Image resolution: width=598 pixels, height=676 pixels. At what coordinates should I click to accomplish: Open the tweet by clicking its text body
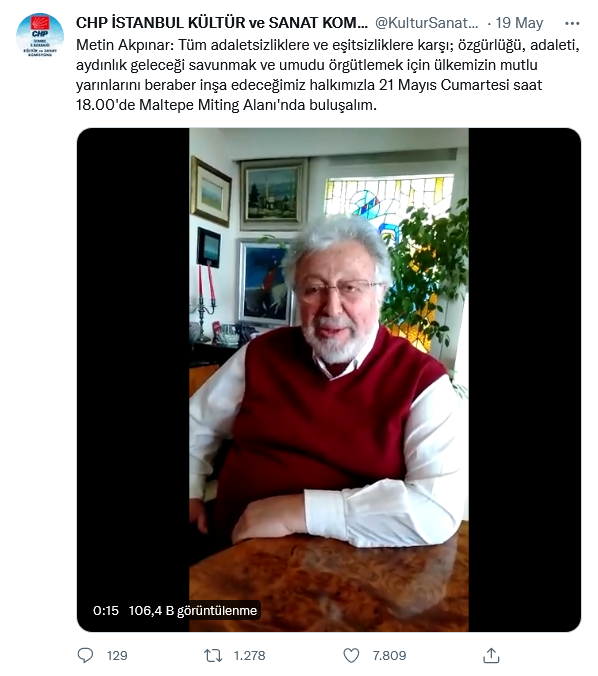(x=328, y=75)
